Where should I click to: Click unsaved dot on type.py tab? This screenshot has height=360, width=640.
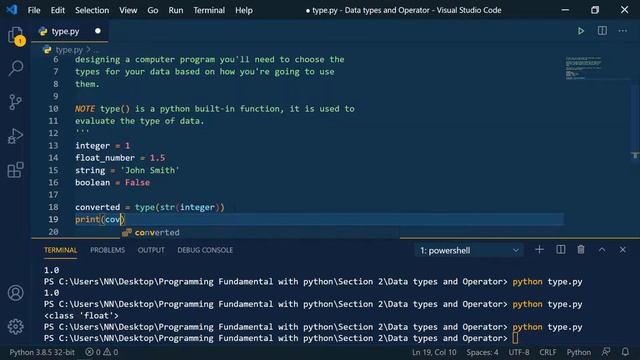coord(98,31)
